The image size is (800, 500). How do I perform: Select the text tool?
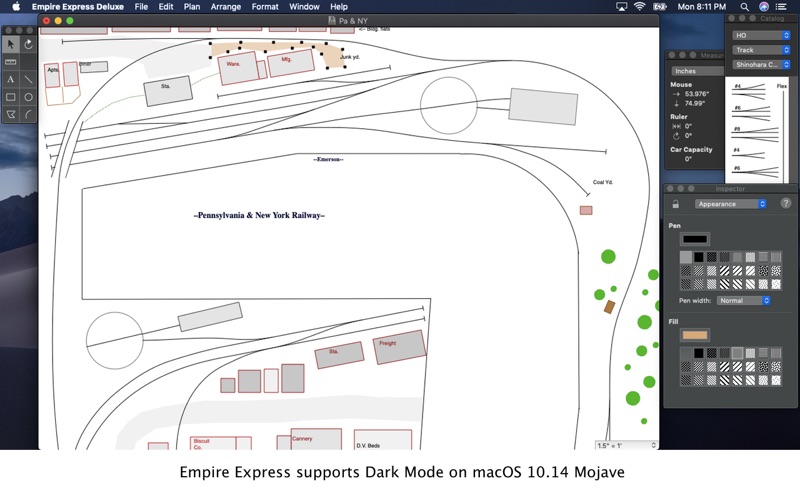point(11,80)
